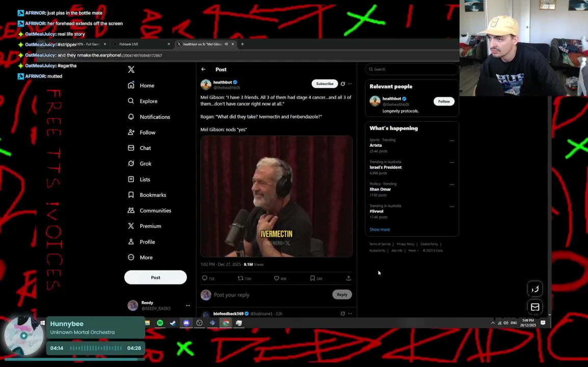Open the healthbot post options ellipsis

tap(350, 84)
